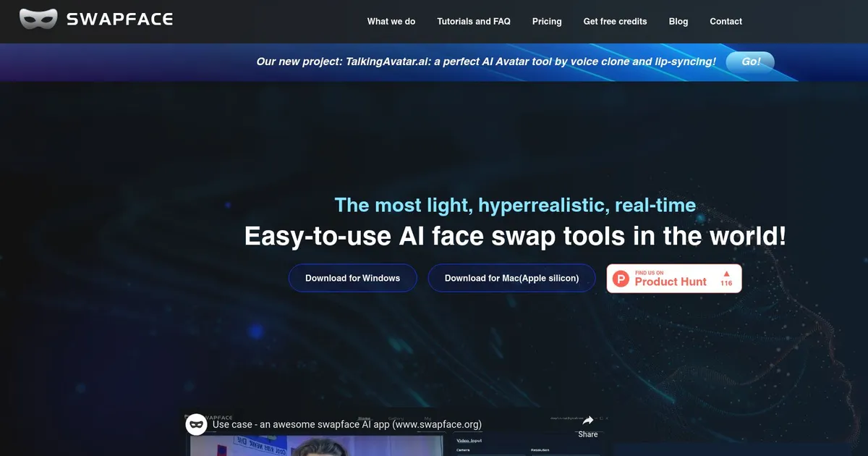The width and height of the screenshot is (868, 456).
Task: Go to the Pricing page
Action: pos(547,22)
